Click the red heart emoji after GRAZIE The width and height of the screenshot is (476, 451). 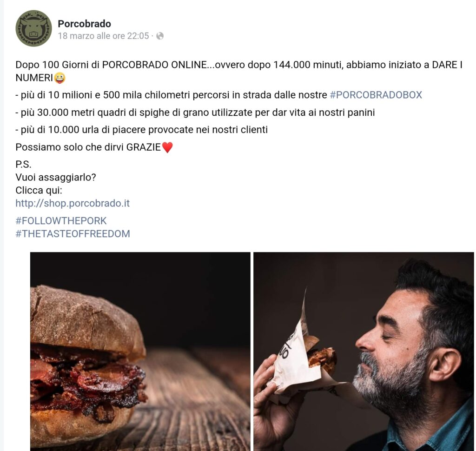167,147
